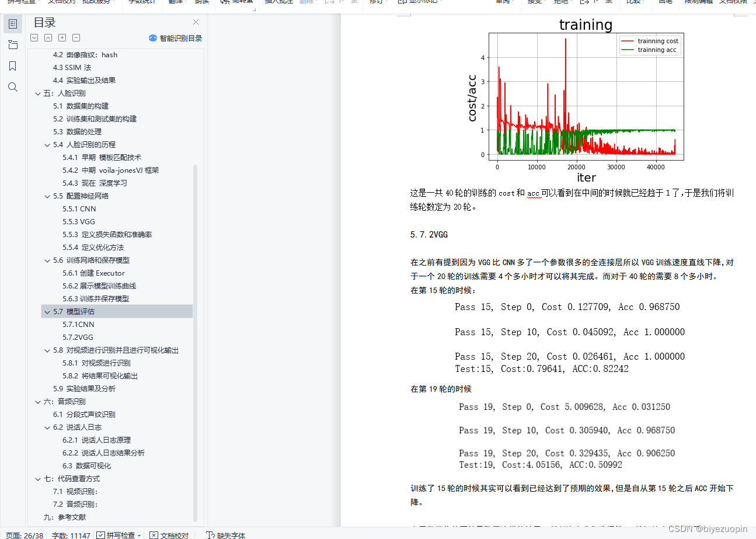Open the chapter navigation sidebar icon
Image resolution: width=756 pixels, height=539 pixels.
tap(13, 45)
